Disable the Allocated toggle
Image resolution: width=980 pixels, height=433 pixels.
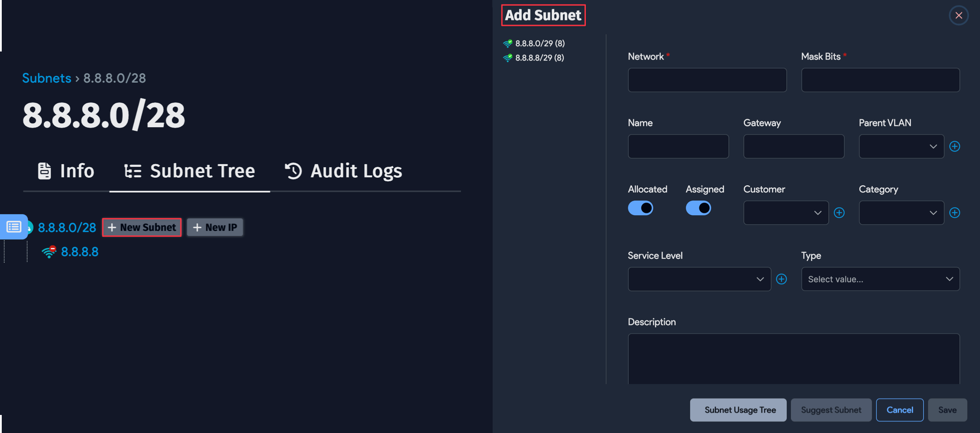[x=640, y=208]
